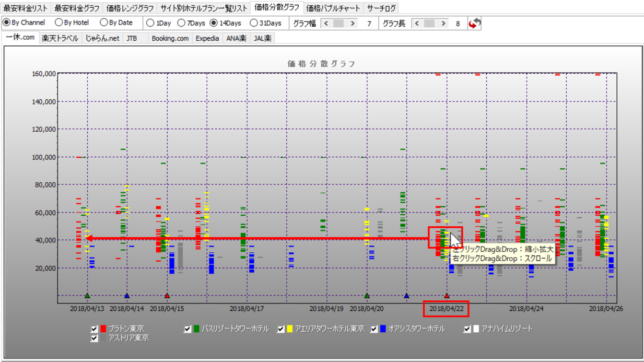Click the グラフ幅 scrollbar thumb
The image size is (644, 362).
[x=338, y=24]
